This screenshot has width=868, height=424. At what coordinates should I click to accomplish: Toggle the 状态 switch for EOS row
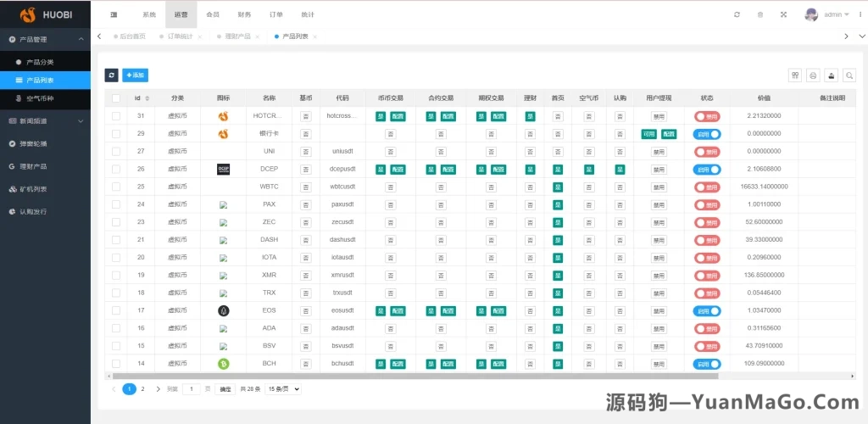coord(707,310)
